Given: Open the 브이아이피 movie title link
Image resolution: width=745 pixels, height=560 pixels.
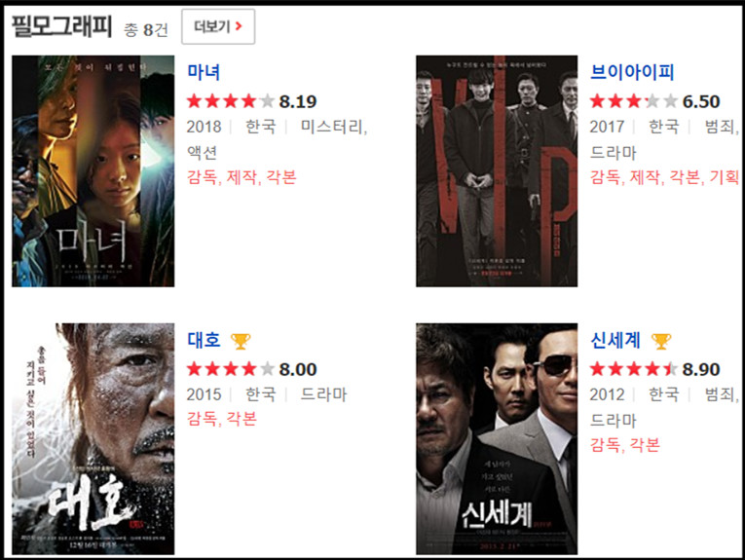Looking at the screenshot, I should 632,72.
